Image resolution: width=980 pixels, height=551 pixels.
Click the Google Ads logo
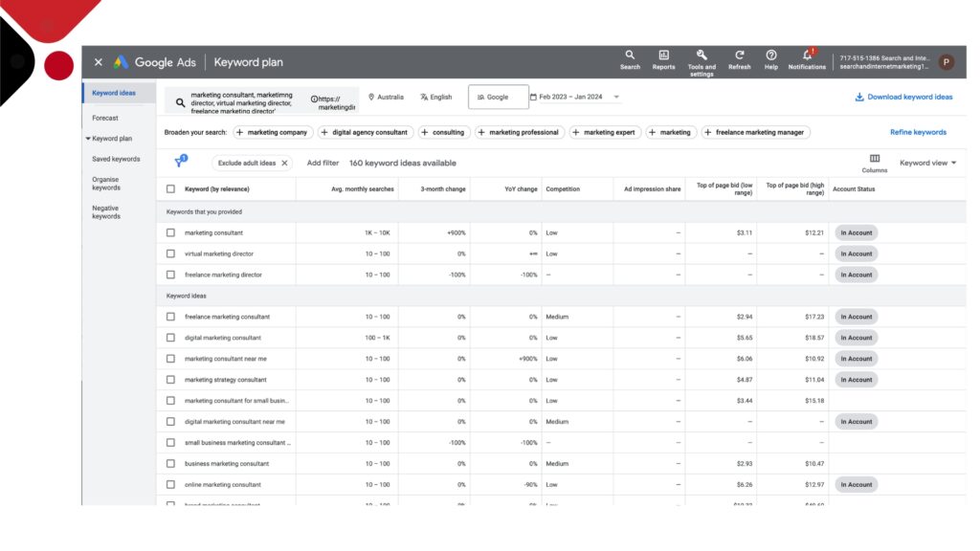tap(154, 62)
